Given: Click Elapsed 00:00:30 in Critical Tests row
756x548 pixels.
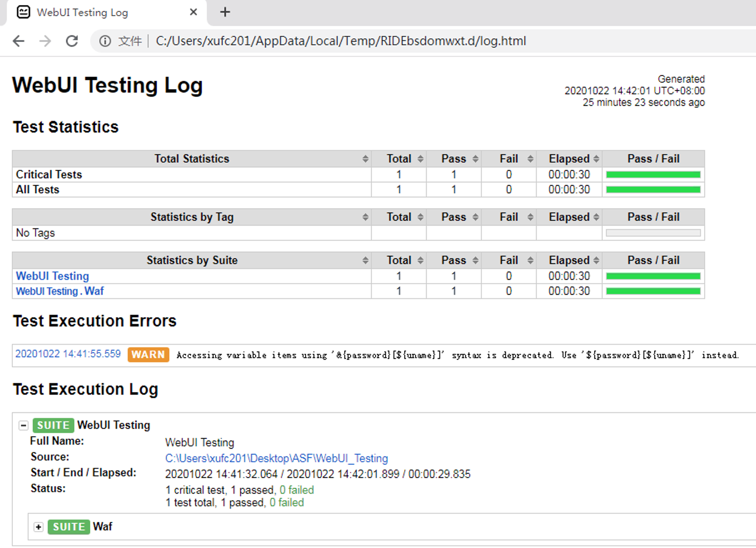Looking at the screenshot, I should 569,174.
